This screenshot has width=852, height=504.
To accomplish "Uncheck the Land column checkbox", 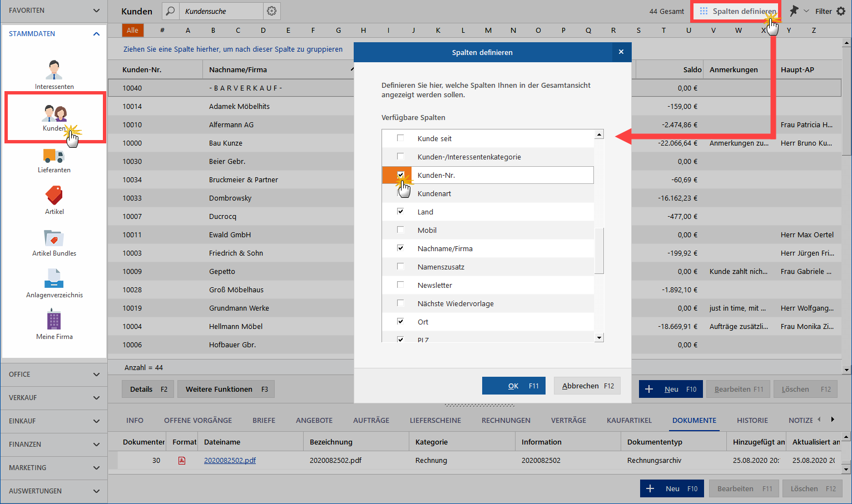I will point(400,211).
